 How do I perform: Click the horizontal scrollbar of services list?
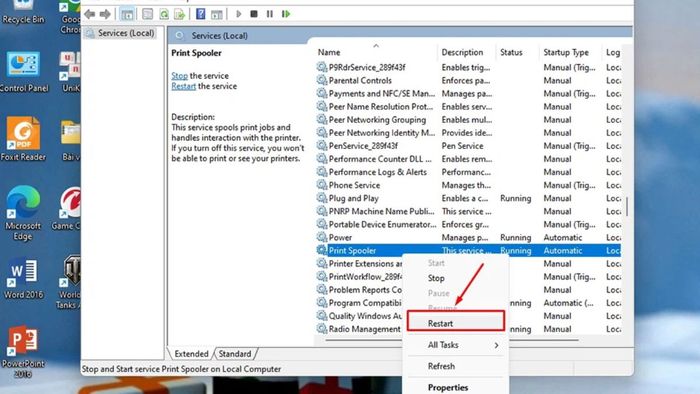point(452,340)
